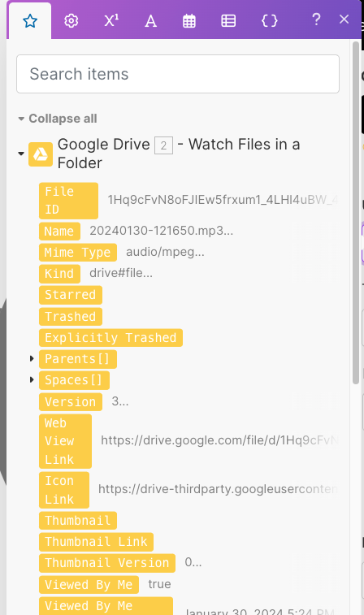The height and width of the screenshot is (615, 364).
Task: Click the drive#file sample value
Action: (121, 273)
